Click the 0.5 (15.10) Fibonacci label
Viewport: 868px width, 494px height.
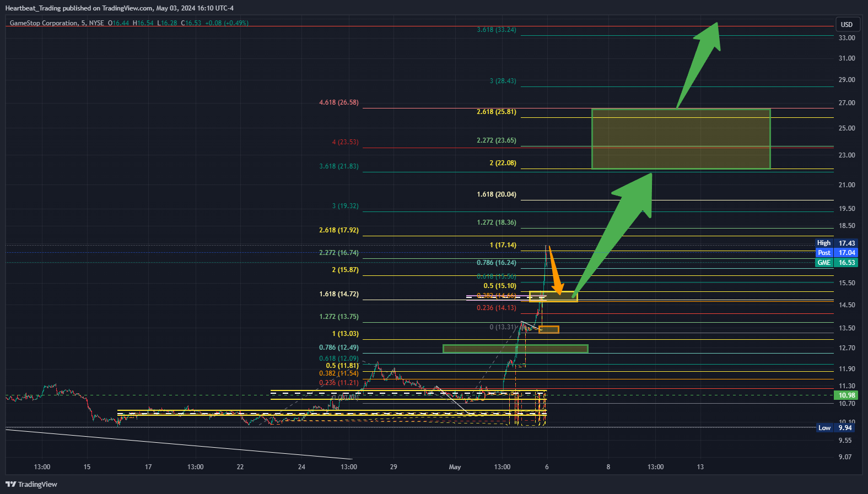click(x=500, y=286)
